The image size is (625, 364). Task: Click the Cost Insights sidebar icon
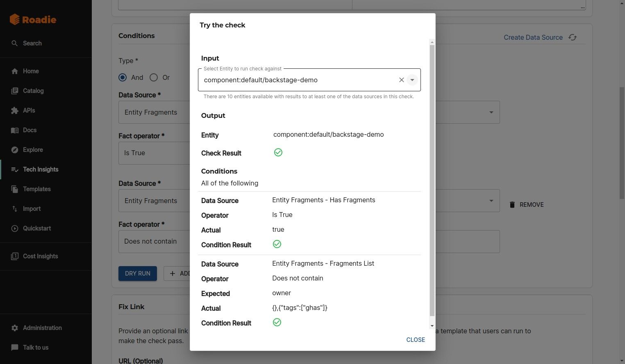pyautogui.click(x=15, y=256)
